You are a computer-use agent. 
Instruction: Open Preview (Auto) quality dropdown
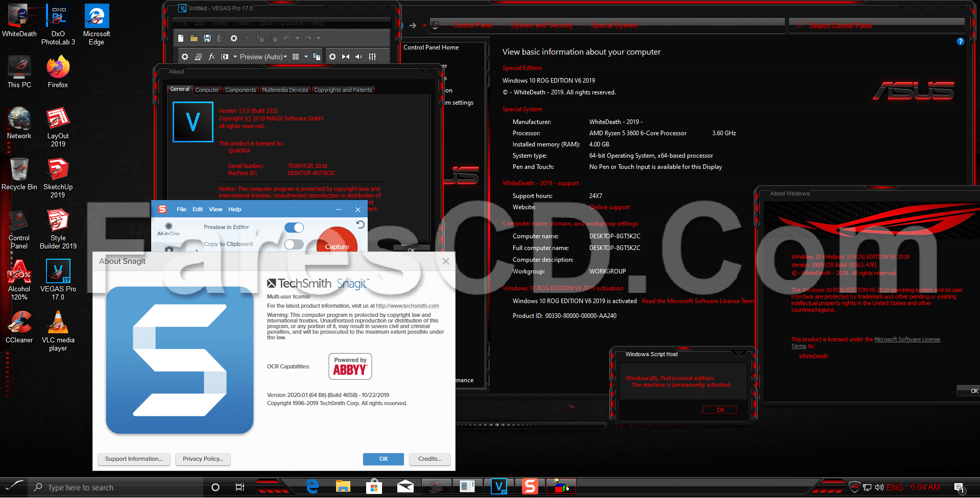click(264, 57)
